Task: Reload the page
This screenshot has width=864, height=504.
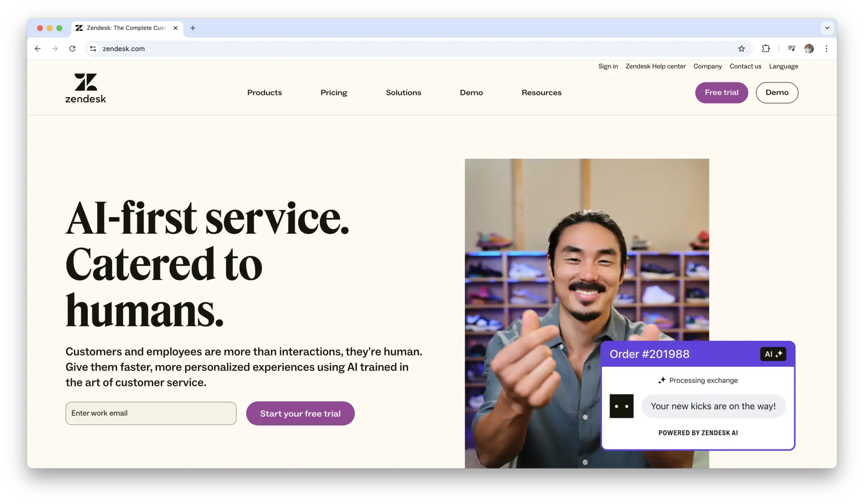Action: pos(72,49)
